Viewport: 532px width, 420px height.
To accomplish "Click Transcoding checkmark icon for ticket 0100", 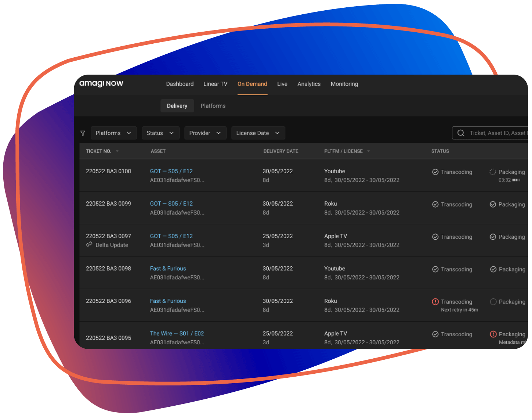I will 435,172.
